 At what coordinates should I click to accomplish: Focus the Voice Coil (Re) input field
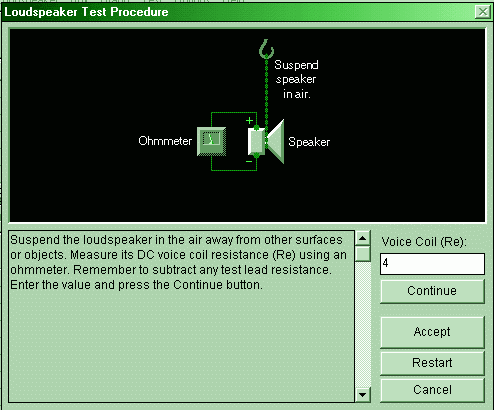432,264
